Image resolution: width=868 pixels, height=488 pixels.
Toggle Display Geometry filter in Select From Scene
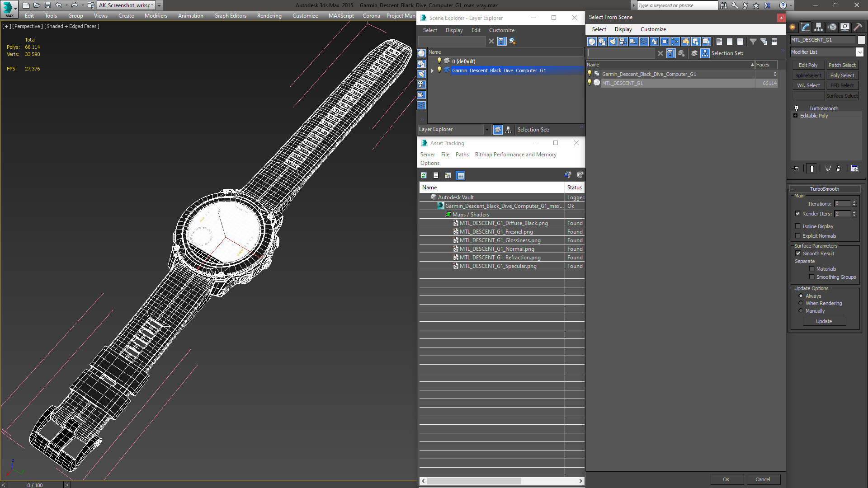[x=592, y=42]
